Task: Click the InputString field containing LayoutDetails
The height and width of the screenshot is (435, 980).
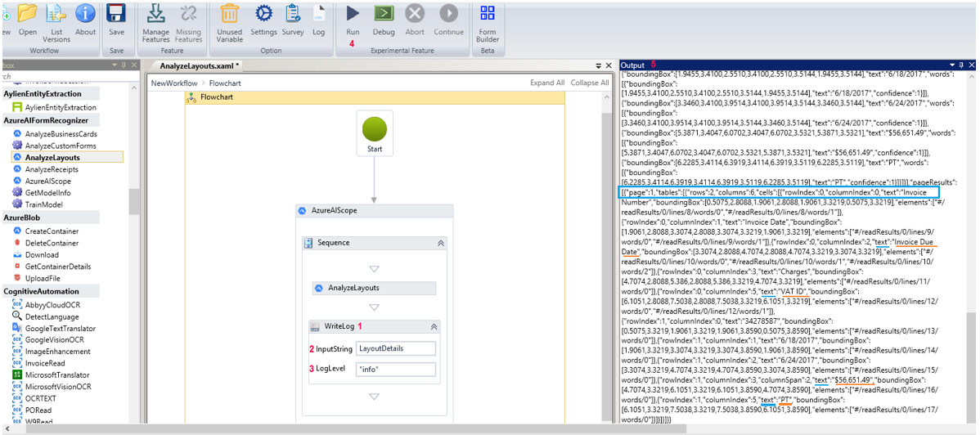Action: [396, 348]
